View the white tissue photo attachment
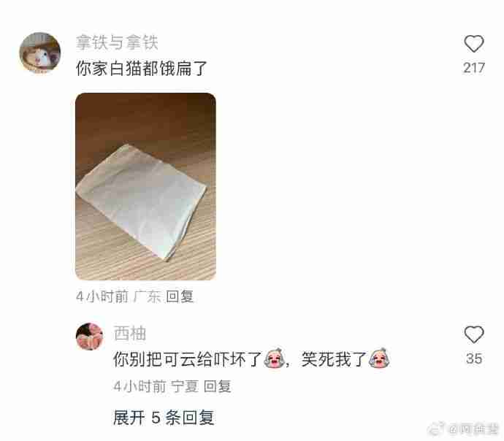The width and height of the screenshot is (504, 441). [145, 186]
